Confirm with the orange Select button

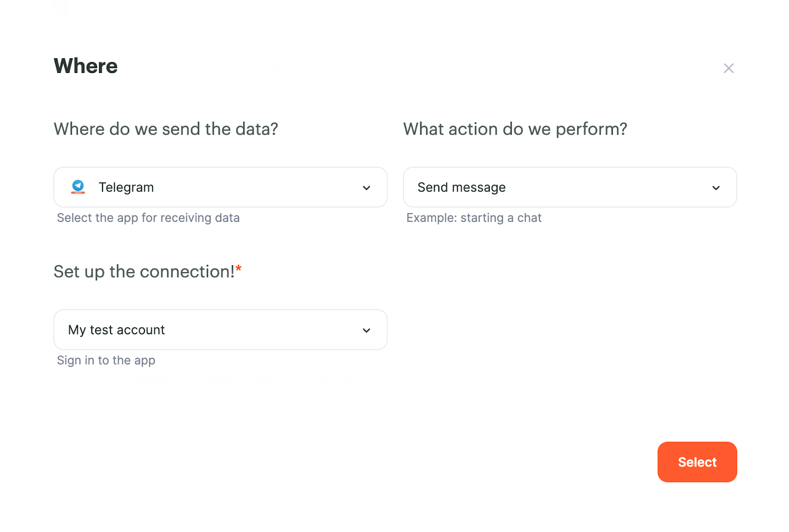tap(697, 462)
